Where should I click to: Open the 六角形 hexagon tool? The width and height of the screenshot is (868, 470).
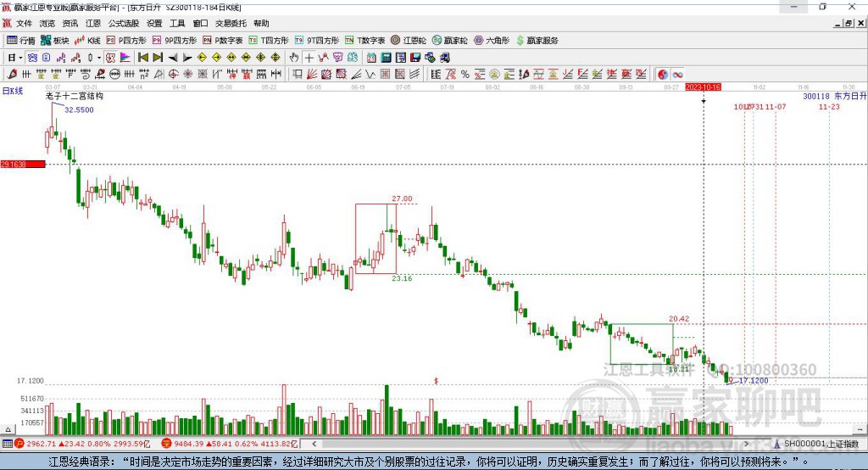coord(492,41)
